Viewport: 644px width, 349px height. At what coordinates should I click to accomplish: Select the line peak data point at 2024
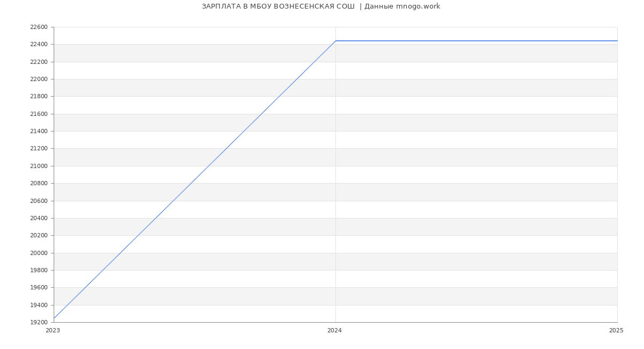click(335, 41)
